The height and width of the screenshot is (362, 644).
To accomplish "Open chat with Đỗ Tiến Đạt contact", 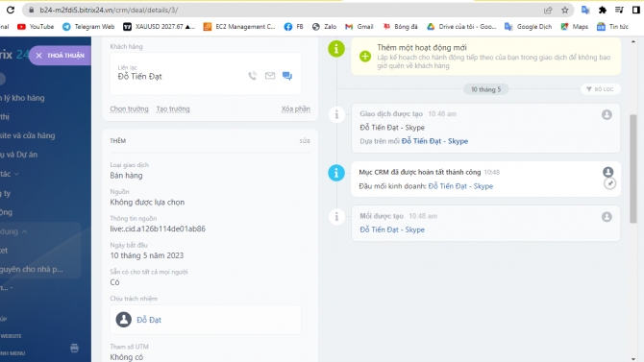I will 287,76.
